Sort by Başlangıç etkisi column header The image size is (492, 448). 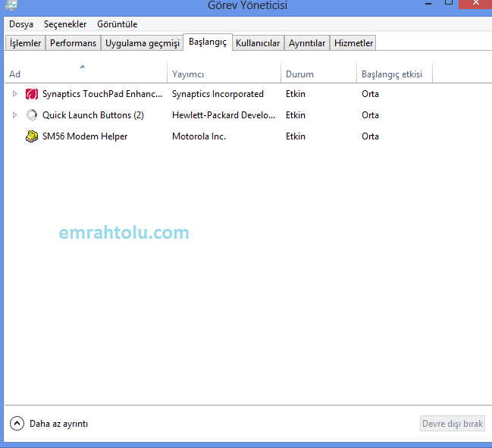394,73
